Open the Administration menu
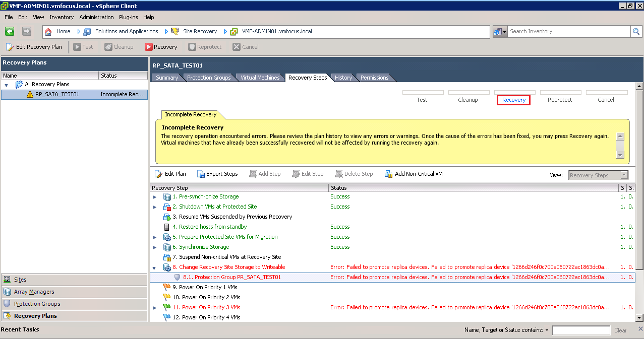 coord(96,17)
